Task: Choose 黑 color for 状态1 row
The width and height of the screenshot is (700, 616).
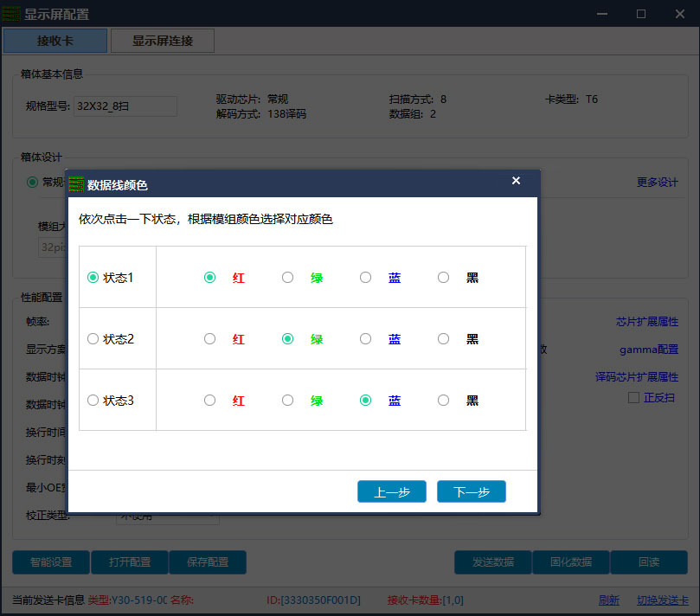Action: 443,277
